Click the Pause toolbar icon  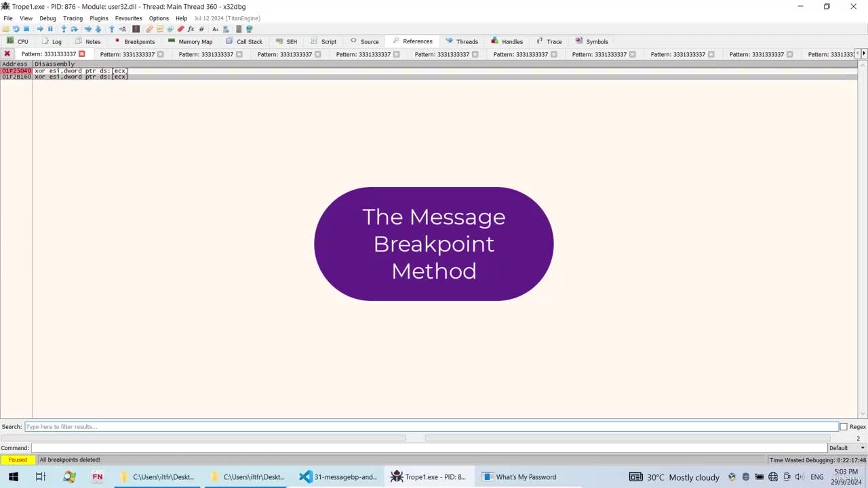tap(50, 29)
